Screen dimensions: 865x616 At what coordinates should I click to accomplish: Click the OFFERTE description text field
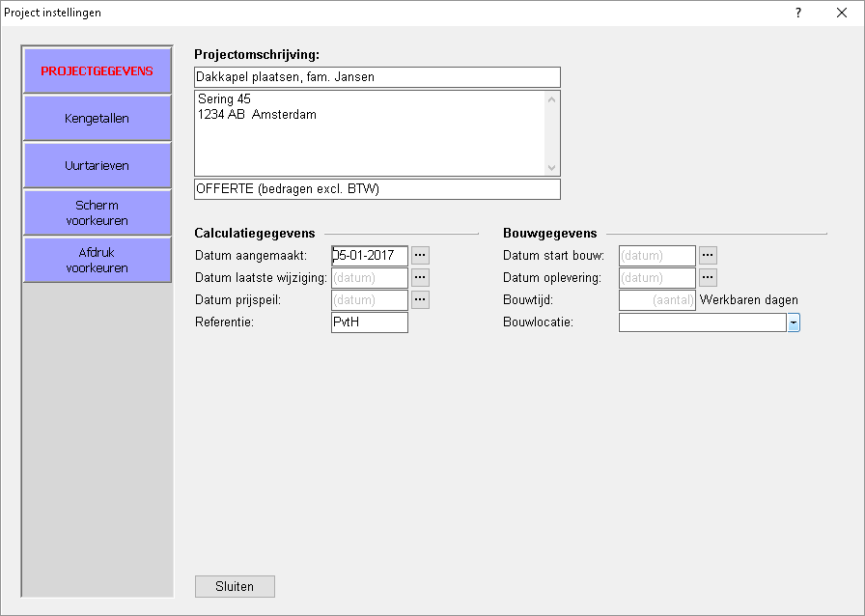coord(377,189)
